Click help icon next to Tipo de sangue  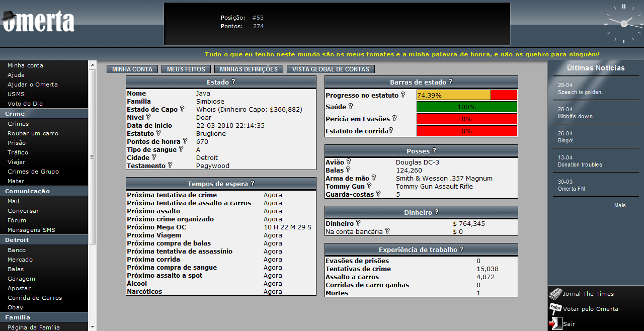pyautogui.click(x=182, y=149)
